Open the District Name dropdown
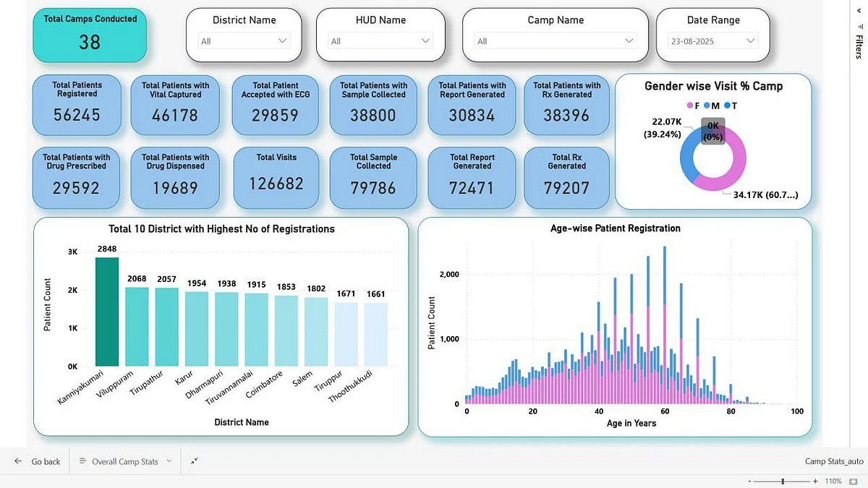The height and width of the screenshot is (488, 868). (244, 41)
